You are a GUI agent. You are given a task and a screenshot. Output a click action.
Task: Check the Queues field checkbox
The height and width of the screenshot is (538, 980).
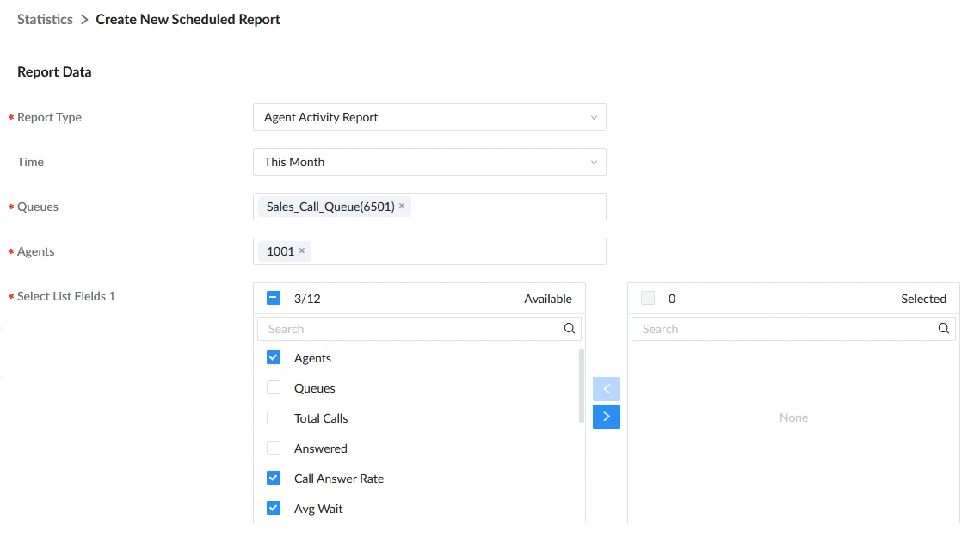pos(273,388)
